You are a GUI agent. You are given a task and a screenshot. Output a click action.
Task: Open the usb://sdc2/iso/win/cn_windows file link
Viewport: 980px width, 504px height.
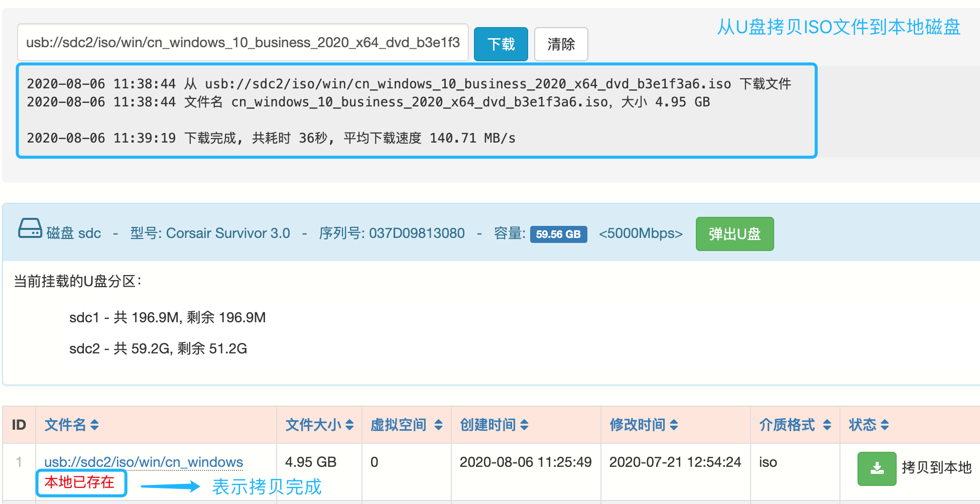pos(144,462)
